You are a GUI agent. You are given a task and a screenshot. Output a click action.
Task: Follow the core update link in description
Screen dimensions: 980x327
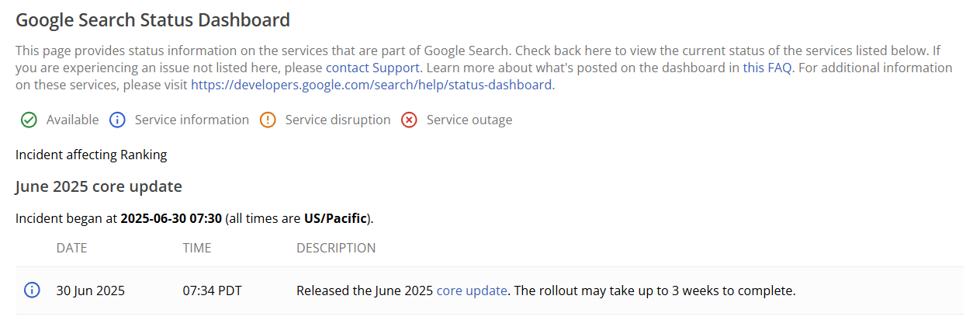(472, 291)
